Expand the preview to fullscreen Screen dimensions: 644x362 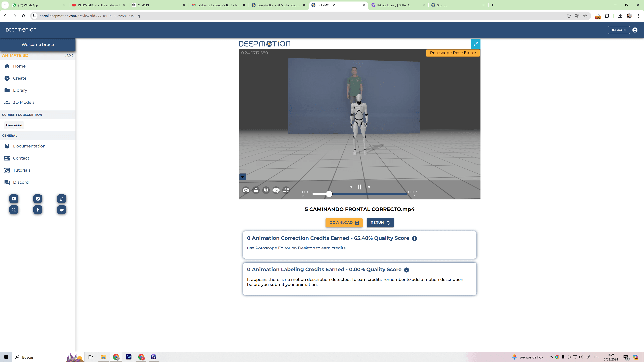(475, 44)
